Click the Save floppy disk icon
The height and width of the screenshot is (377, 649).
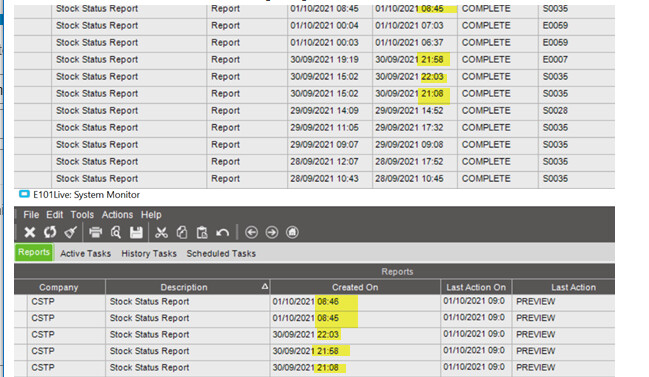pos(136,233)
